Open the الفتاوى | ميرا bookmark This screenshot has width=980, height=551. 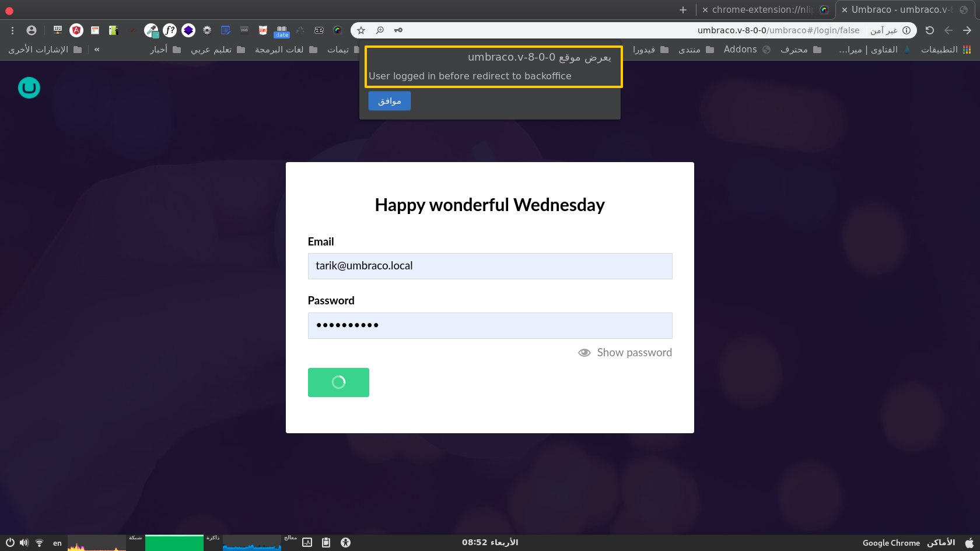874,50
